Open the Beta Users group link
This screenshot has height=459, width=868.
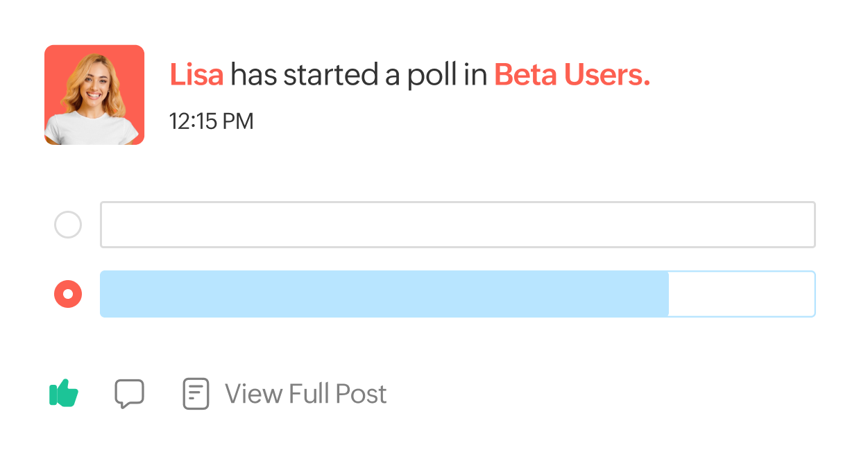tap(572, 75)
